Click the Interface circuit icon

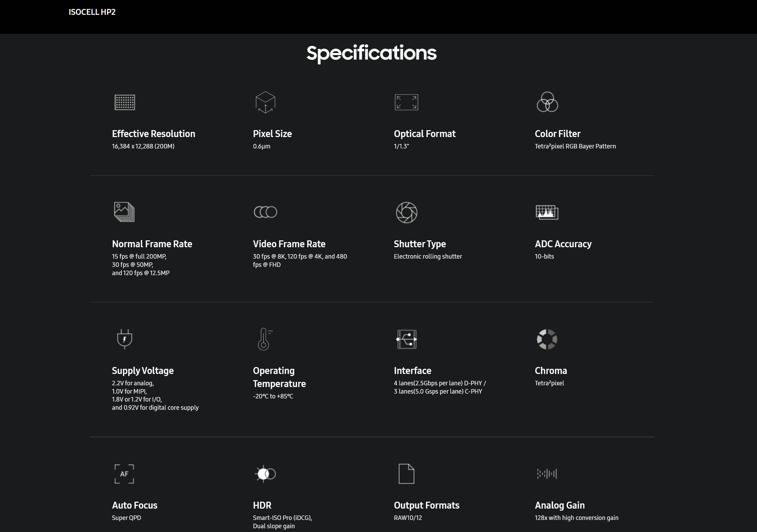pyautogui.click(x=407, y=339)
